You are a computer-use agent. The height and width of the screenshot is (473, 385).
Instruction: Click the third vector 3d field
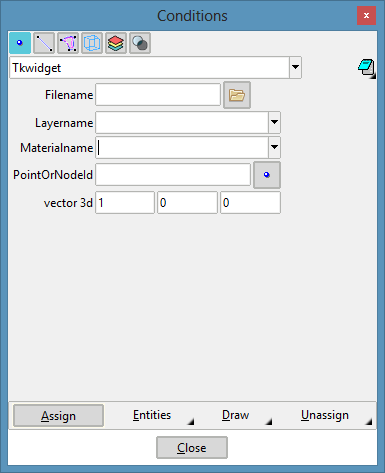pos(250,203)
